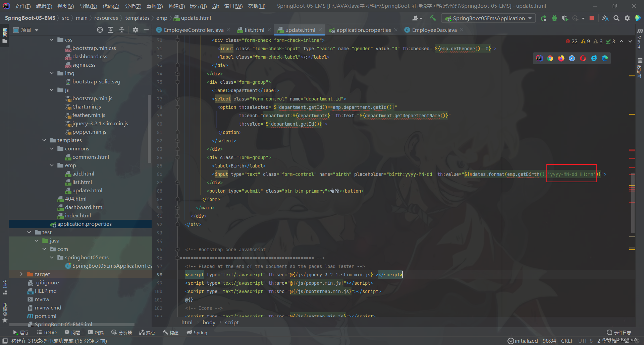Click the body breadcrumb item
Viewport: 644px width, 345px height.
pyautogui.click(x=209, y=322)
